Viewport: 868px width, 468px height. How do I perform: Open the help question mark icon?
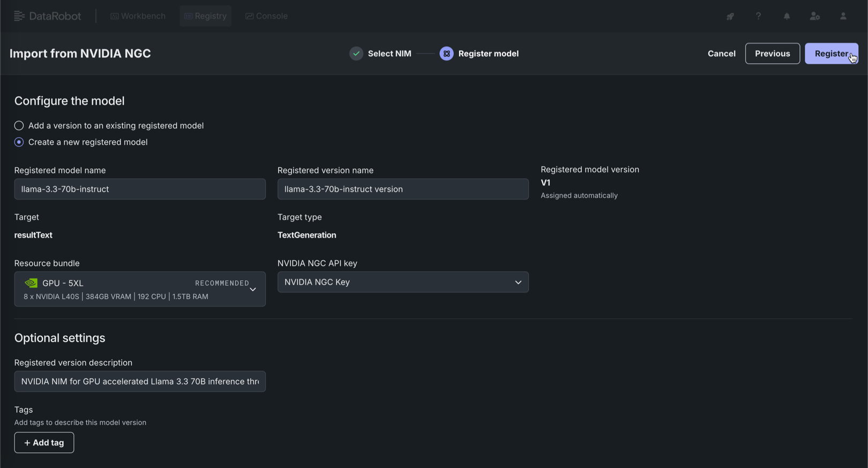pos(758,16)
